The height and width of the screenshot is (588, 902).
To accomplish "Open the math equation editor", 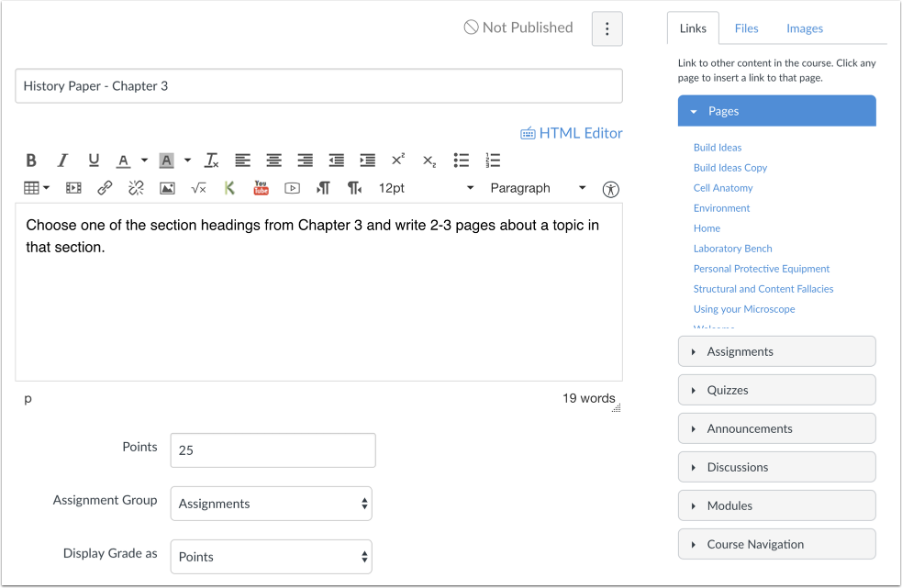I will [x=198, y=188].
